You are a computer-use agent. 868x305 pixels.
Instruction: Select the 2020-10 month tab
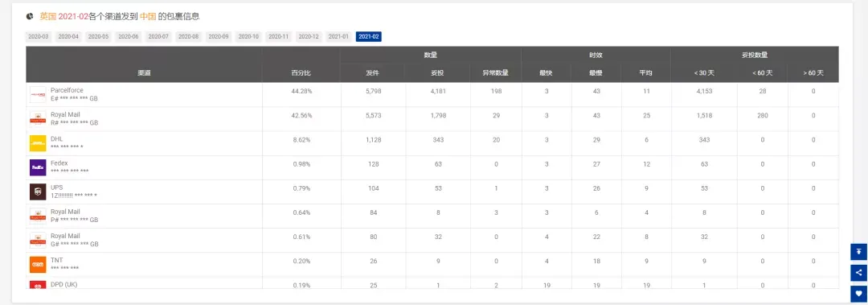click(248, 36)
